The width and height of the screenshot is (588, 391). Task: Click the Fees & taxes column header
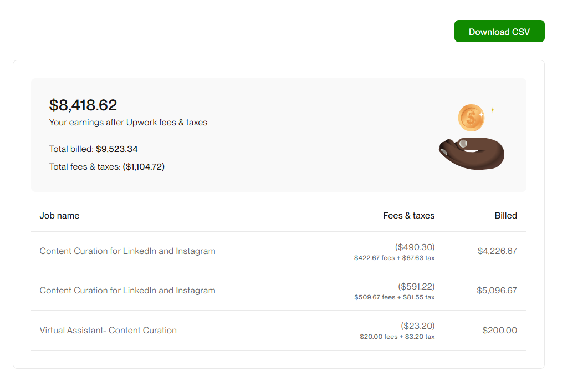408,216
